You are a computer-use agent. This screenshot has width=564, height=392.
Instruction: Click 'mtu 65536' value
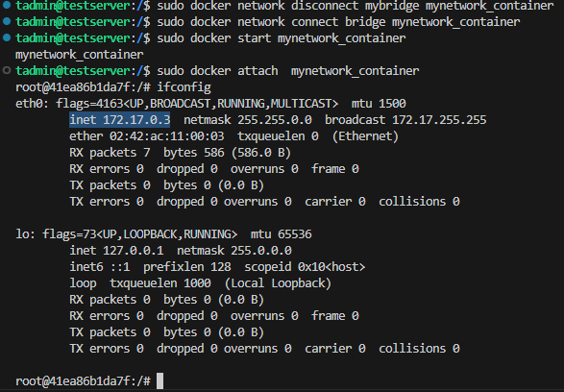281,234
